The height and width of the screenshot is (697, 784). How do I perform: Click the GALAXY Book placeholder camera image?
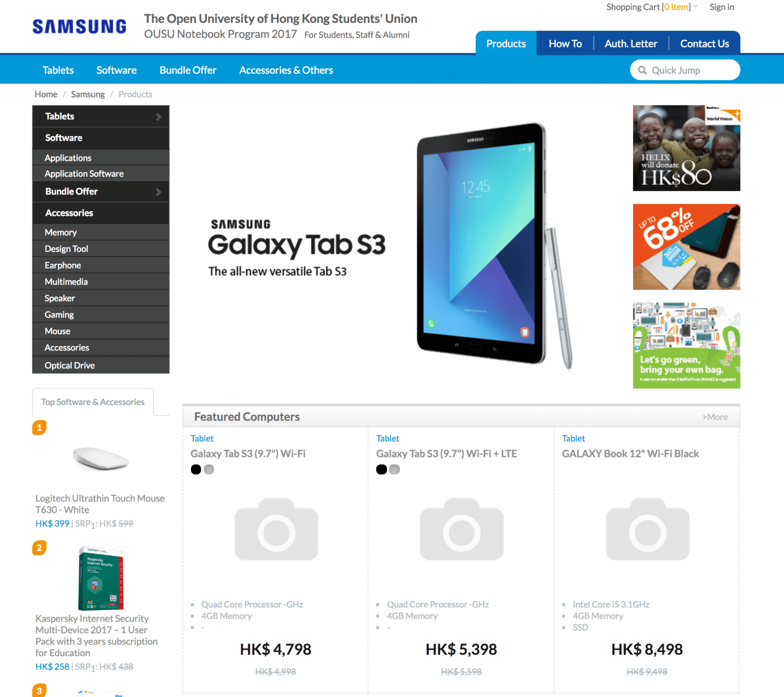647,529
